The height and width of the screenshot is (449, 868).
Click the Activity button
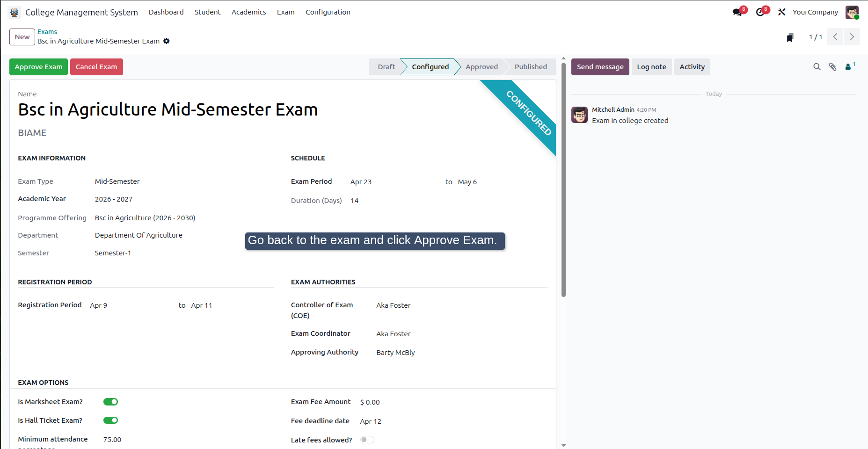click(692, 67)
